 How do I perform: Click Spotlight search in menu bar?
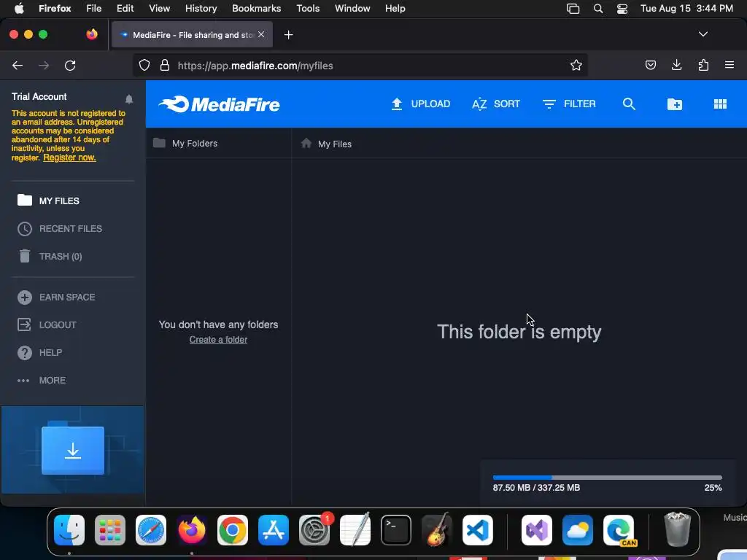598,9
